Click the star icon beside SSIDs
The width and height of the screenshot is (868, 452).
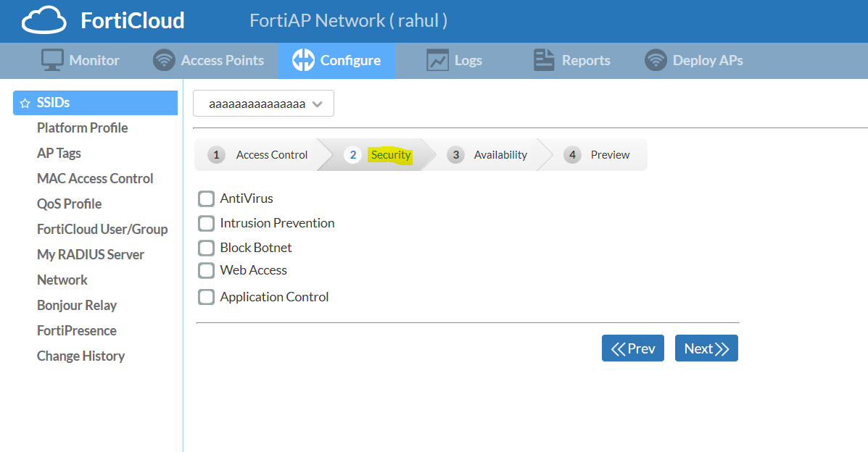coord(25,103)
